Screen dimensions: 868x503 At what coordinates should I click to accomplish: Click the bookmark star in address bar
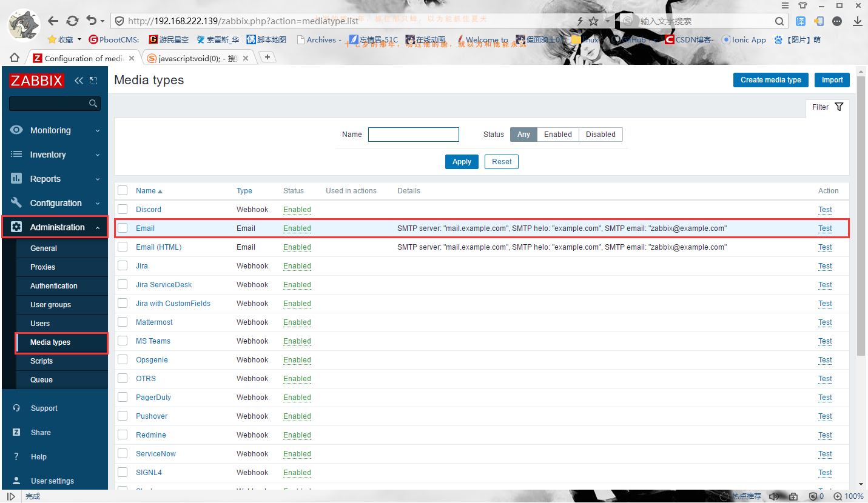pyautogui.click(x=593, y=21)
